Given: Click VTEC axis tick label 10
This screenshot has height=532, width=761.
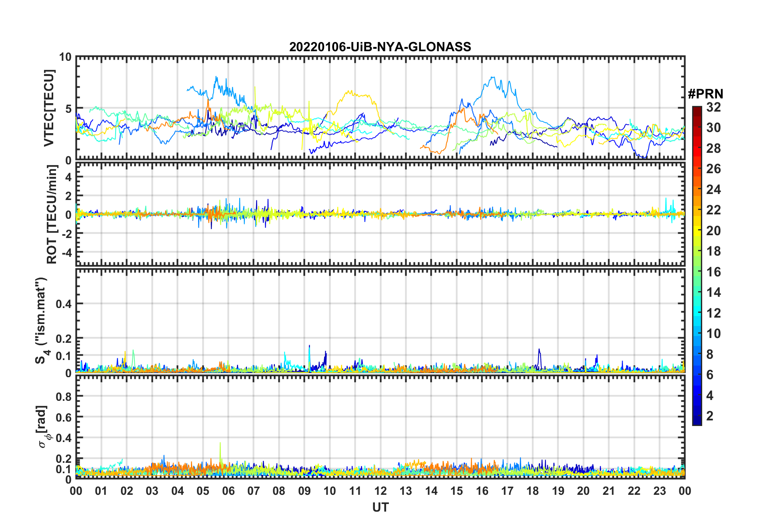Looking at the screenshot, I should pyautogui.click(x=65, y=57).
